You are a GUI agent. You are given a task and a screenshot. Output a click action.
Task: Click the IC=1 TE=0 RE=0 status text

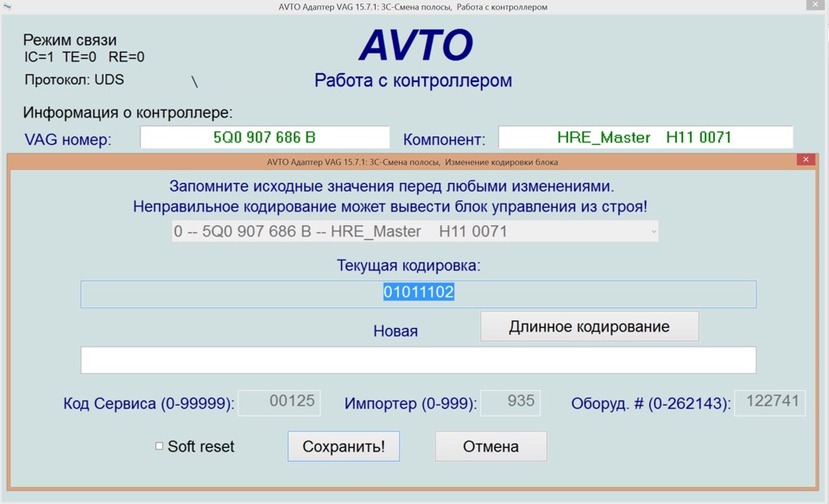pos(84,57)
